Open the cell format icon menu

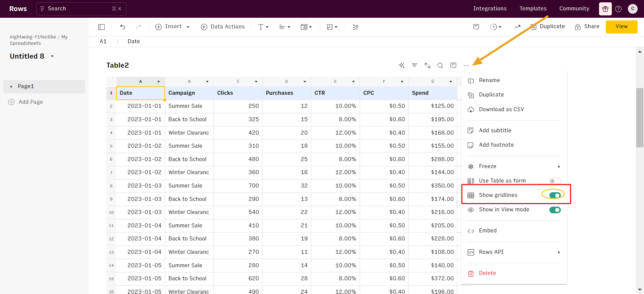pos(306,27)
